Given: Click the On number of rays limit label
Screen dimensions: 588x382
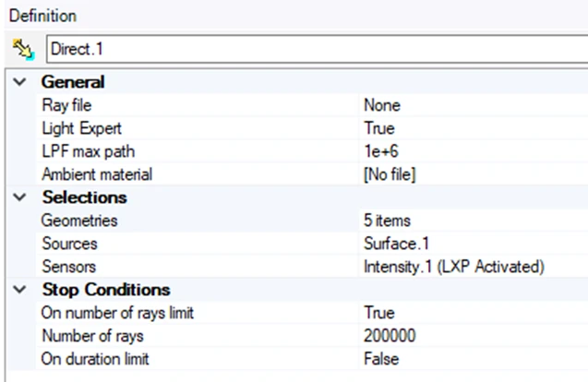Looking at the screenshot, I should [117, 313].
